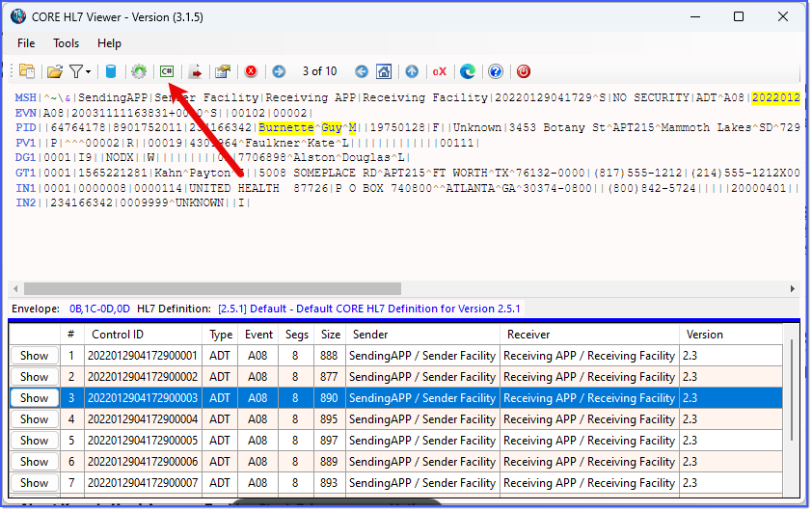The image size is (812, 511).
Task: Click the Type column header
Action: pyautogui.click(x=221, y=335)
